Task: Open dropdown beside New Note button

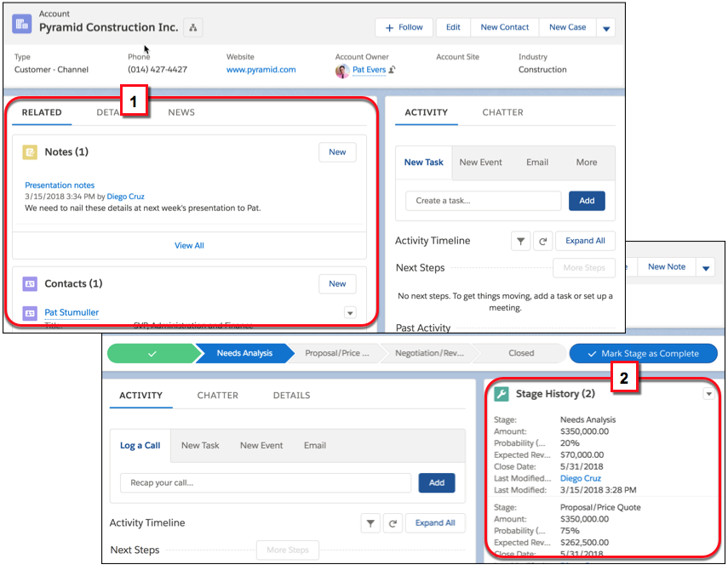Action: pos(706,268)
